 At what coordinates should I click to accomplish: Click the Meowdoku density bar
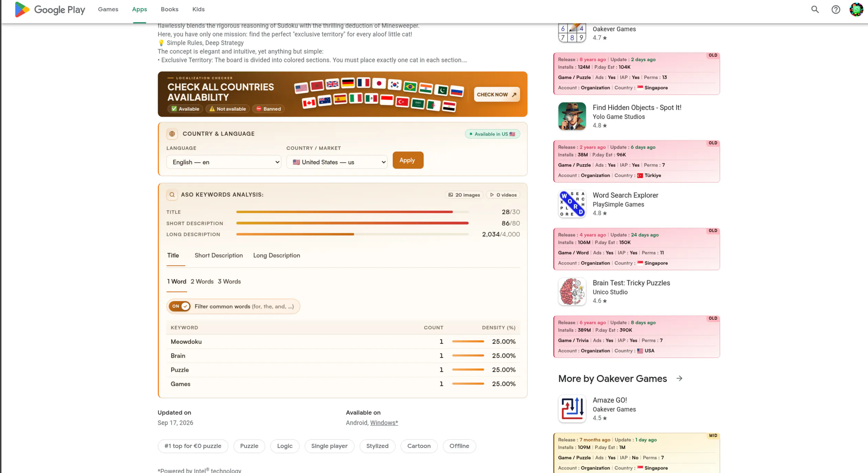[468, 342]
